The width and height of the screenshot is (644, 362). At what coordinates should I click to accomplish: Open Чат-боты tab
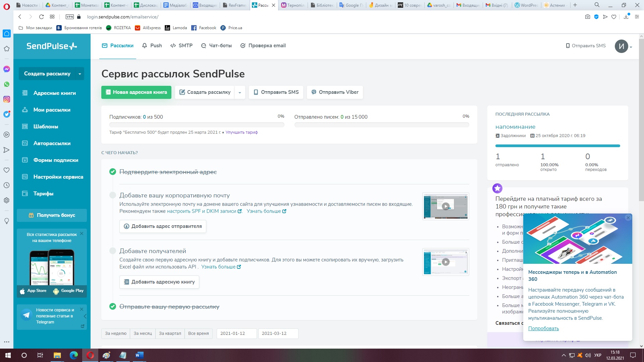216,46
